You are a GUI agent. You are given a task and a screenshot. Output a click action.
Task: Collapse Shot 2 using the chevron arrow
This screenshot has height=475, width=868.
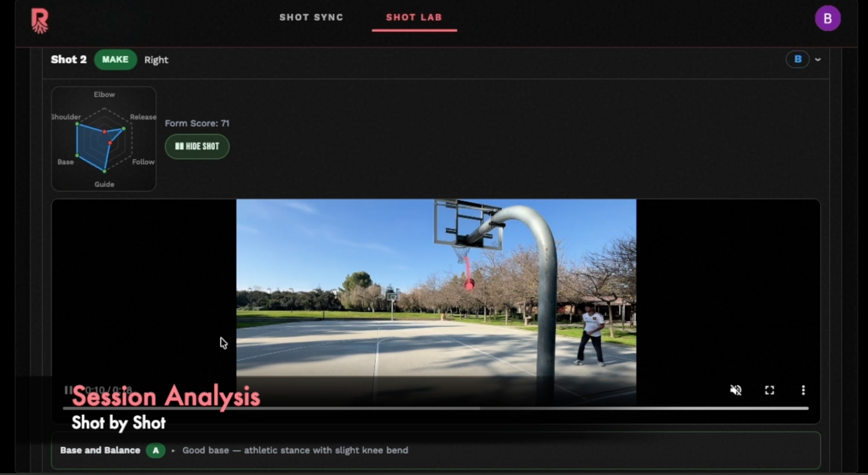pos(817,60)
